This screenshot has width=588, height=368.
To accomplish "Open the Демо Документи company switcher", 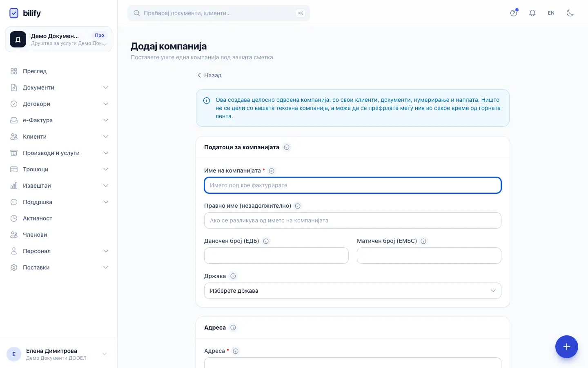I will pyautogui.click(x=58, y=39).
